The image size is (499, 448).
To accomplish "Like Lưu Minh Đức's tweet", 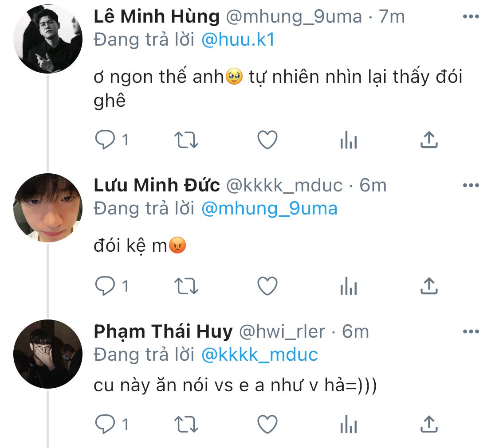I will click(x=267, y=286).
